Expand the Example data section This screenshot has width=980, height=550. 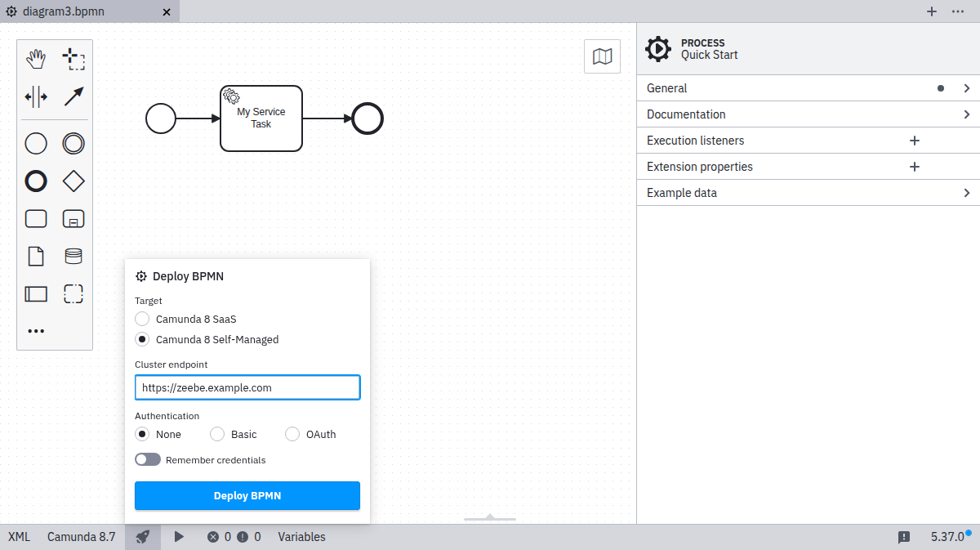click(x=807, y=192)
